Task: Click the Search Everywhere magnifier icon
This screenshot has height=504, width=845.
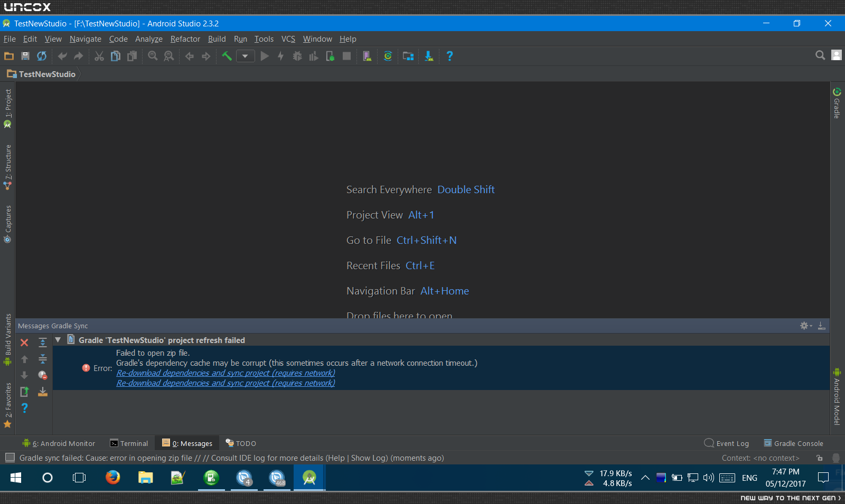Action: click(820, 55)
